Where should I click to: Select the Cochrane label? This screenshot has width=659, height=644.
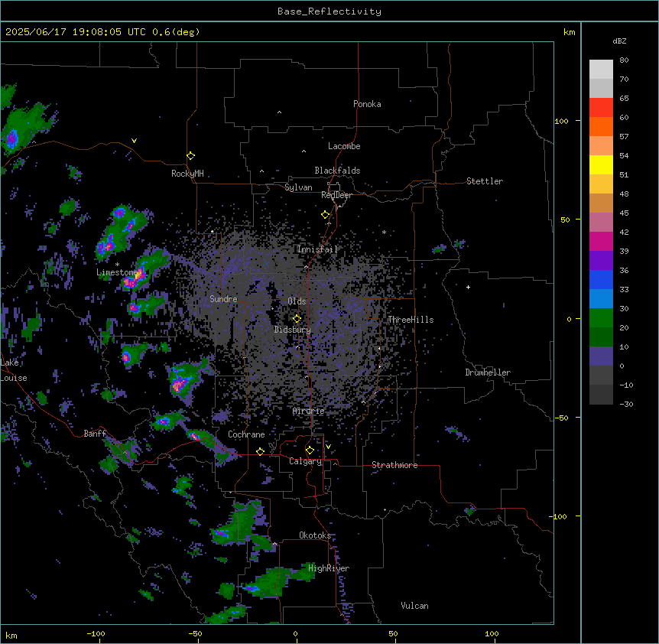[x=246, y=434]
